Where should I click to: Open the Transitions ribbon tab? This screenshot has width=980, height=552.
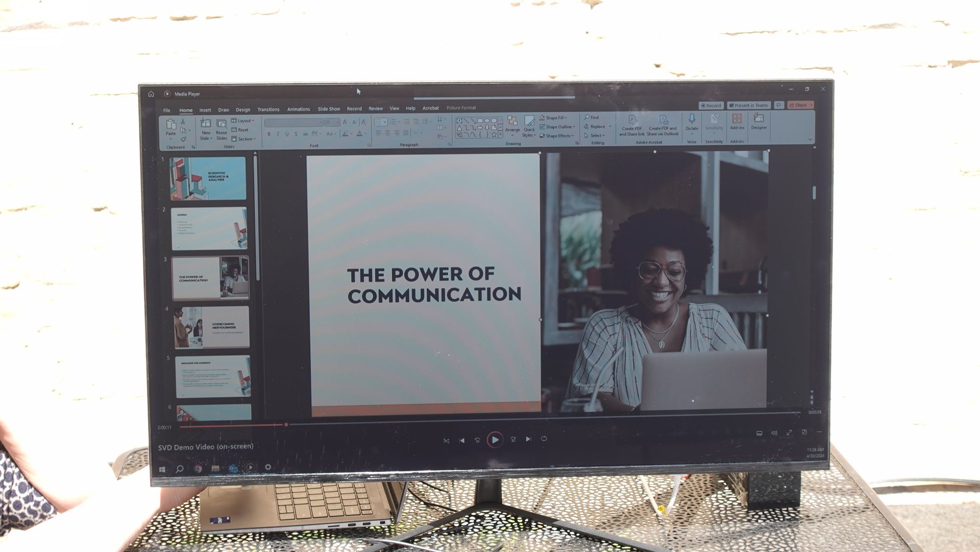(268, 109)
